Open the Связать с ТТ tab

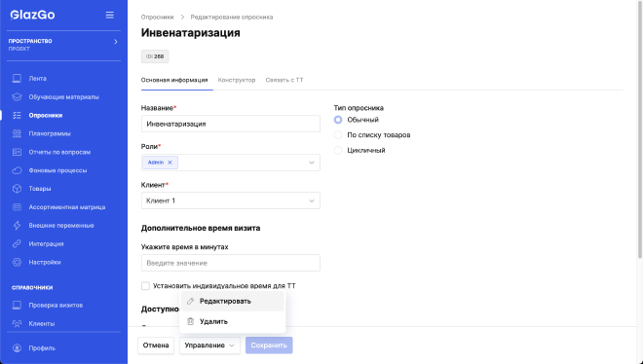point(284,80)
